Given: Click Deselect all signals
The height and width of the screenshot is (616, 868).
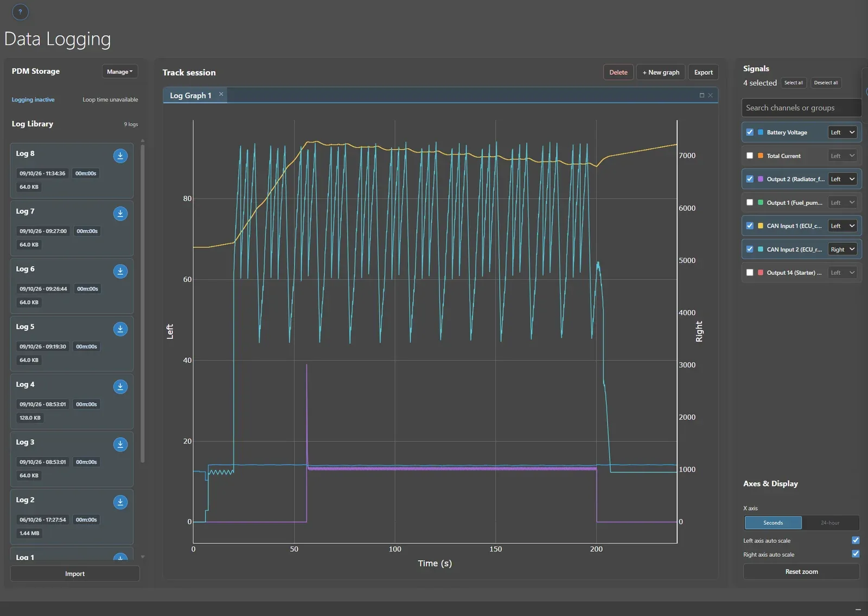Looking at the screenshot, I should (826, 83).
